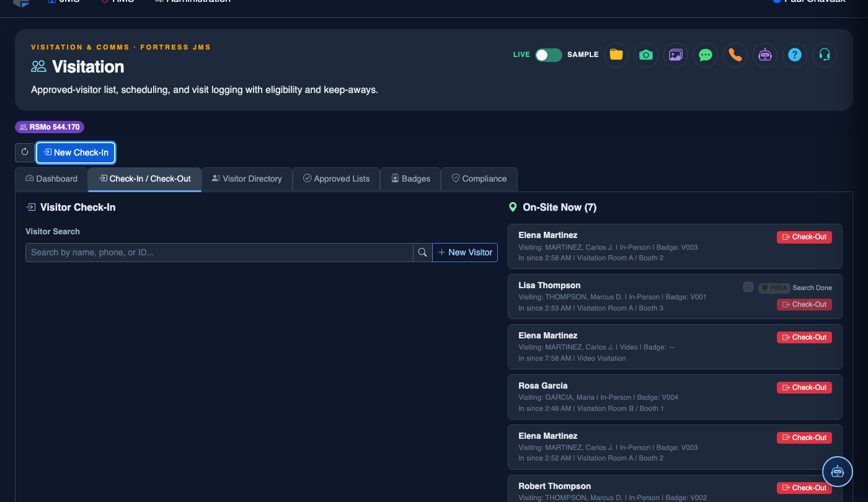This screenshot has width=868, height=502.
Task: Toggle the Live/Sample switch
Action: click(x=549, y=55)
